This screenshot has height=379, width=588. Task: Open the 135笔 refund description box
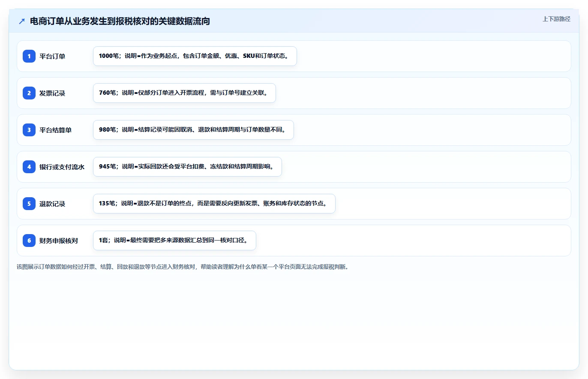214,204
